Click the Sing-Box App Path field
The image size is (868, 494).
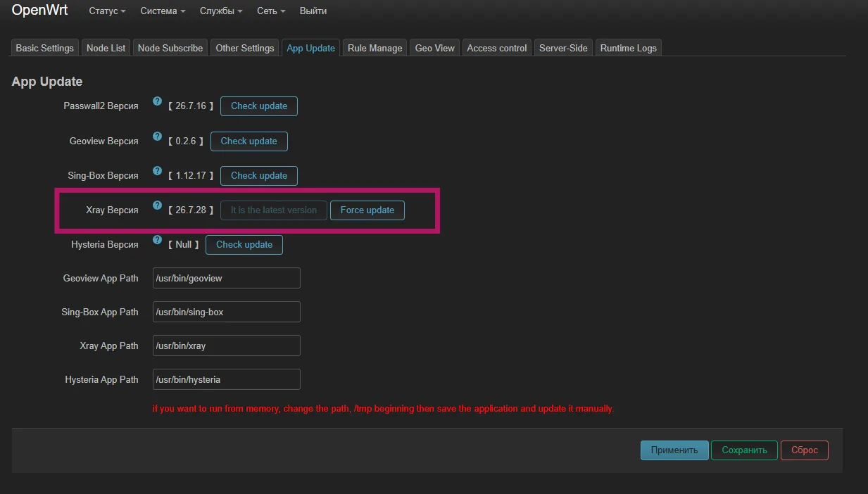227,312
